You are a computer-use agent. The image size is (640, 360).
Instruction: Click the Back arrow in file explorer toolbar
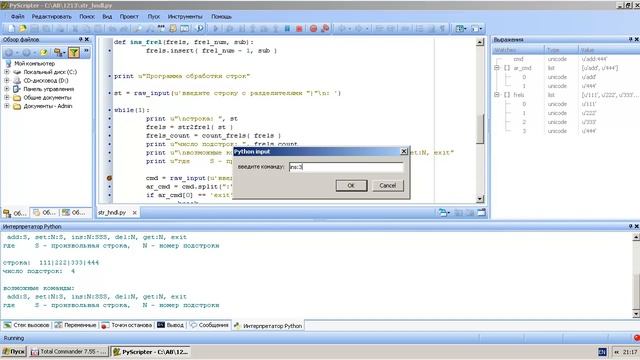tap(9, 52)
